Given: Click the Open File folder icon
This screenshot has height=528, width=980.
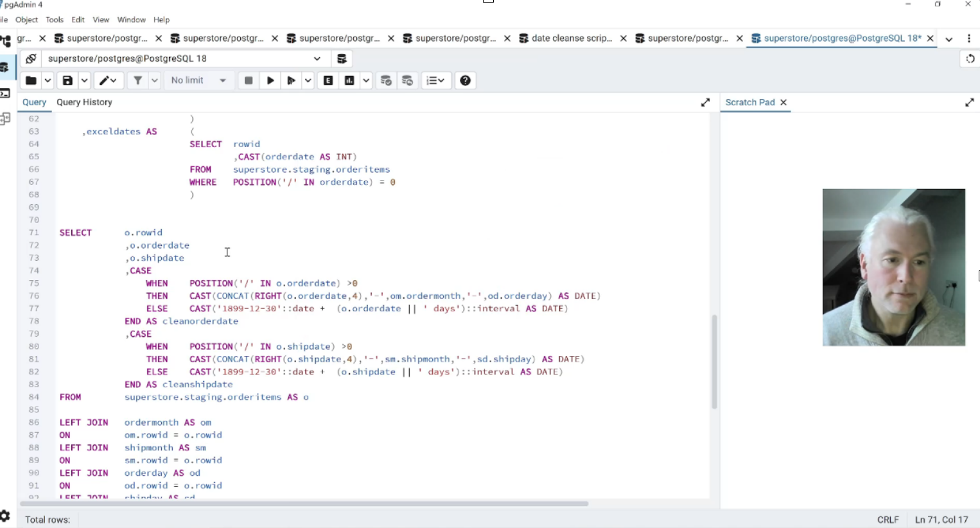Looking at the screenshot, I should point(30,80).
